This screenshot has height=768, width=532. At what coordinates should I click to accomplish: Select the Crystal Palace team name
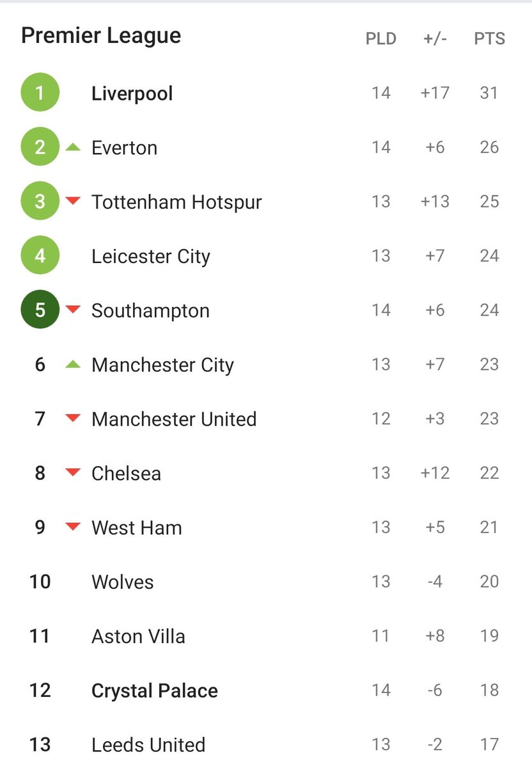click(x=155, y=691)
